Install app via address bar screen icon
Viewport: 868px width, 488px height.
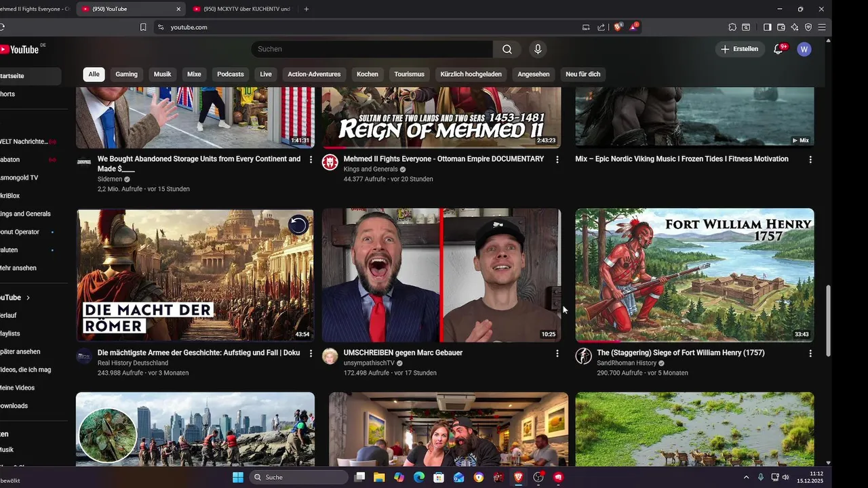pyautogui.click(x=586, y=27)
